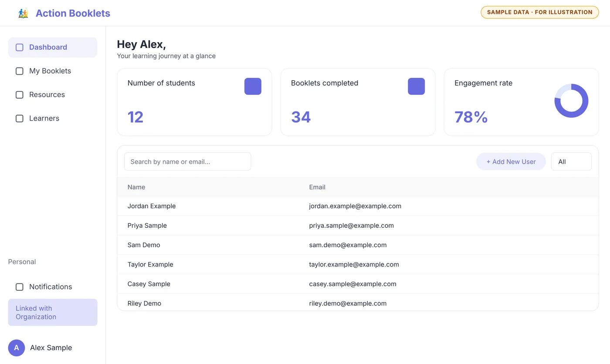The image size is (610, 364).
Task: Click the My Booklets sidebar icon
Action: (x=20, y=71)
